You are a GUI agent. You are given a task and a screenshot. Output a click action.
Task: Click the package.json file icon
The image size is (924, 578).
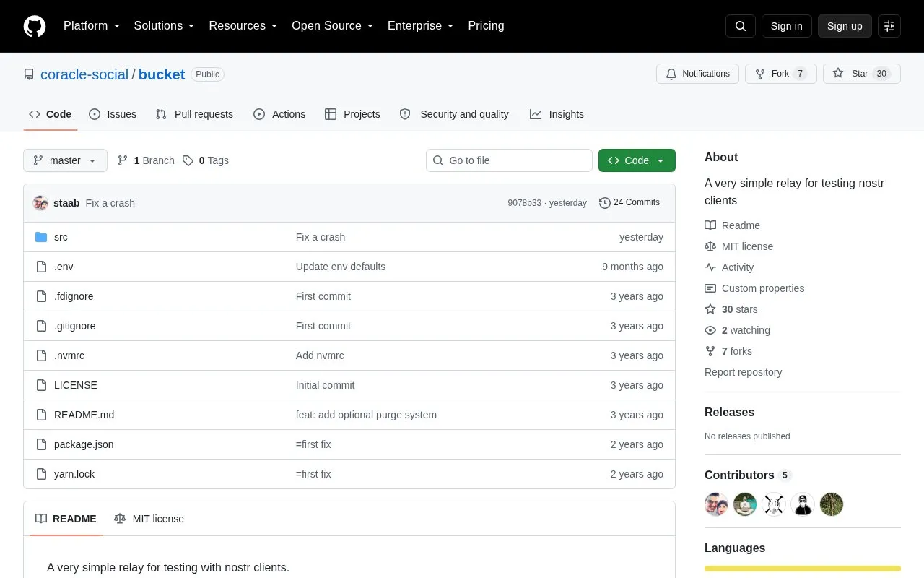41,444
